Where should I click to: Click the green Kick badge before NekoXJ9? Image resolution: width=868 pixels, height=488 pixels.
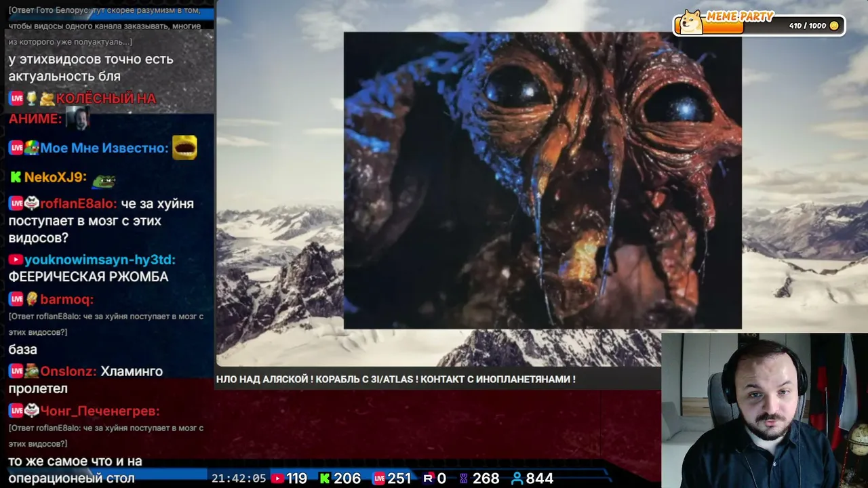click(x=16, y=178)
